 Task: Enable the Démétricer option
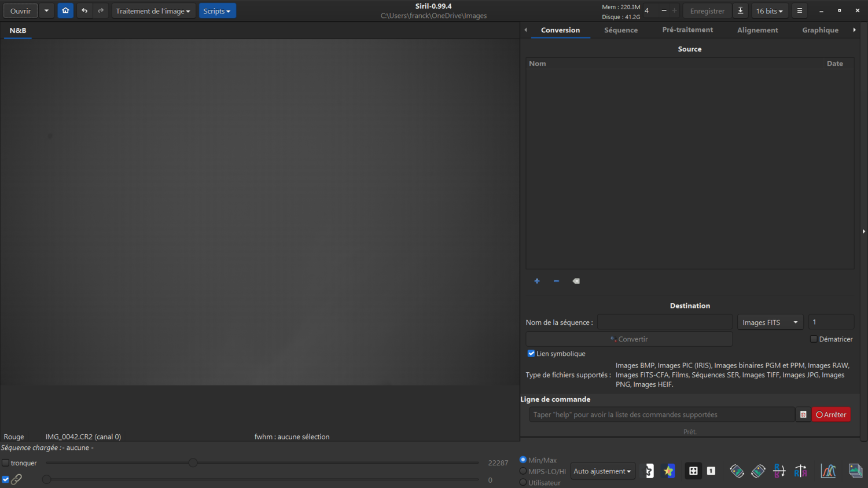tap(814, 339)
